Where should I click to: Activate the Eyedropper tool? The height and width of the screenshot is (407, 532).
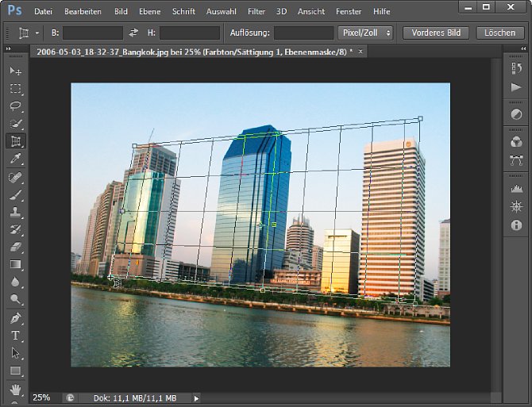15,159
